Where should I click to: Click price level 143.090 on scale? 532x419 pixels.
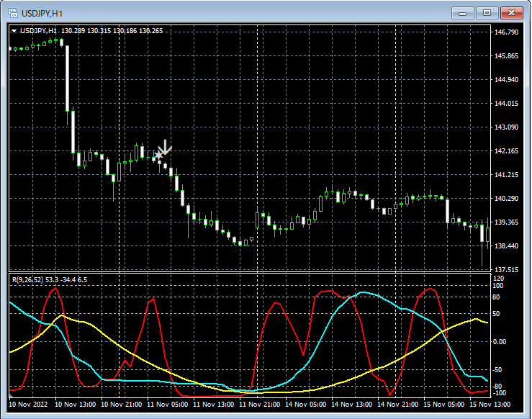click(507, 127)
